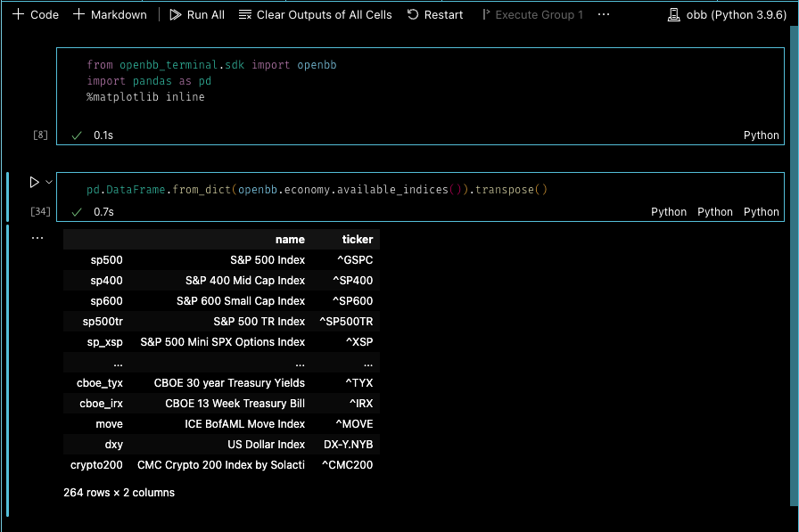The width and height of the screenshot is (799, 532).
Task: Click 'S&P 500 Mini SPX Options Index' cell
Action: (x=223, y=342)
